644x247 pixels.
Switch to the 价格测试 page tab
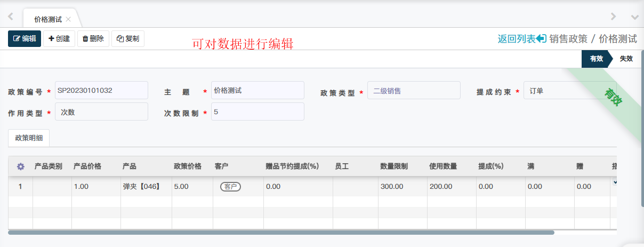[x=47, y=19]
